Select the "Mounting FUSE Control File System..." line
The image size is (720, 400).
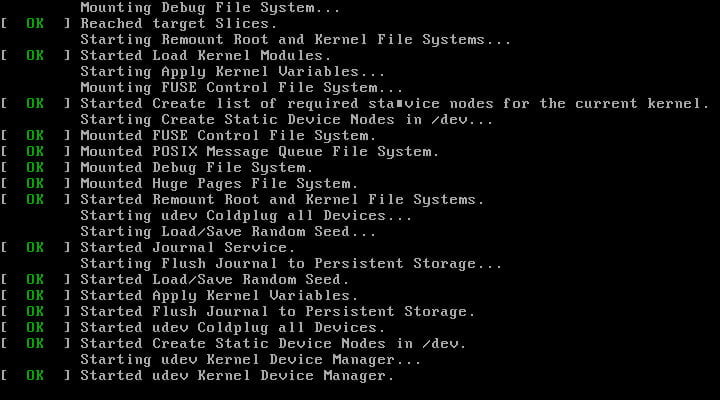232,88
